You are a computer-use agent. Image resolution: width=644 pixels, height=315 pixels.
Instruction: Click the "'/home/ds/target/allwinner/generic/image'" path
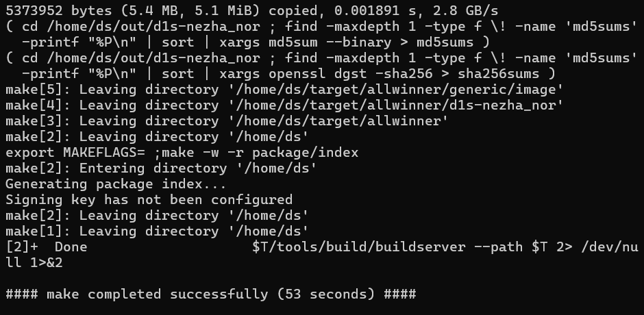pos(412,90)
